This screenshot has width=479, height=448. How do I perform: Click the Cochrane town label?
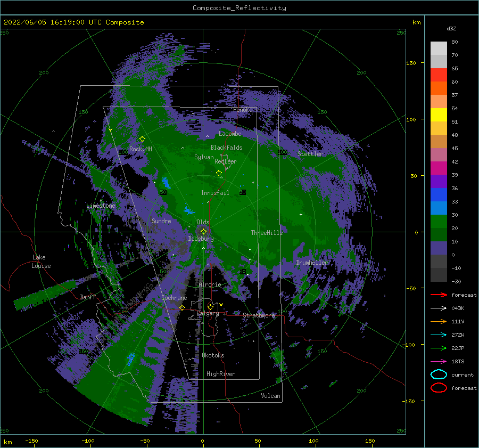pyautogui.click(x=174, y=298)
